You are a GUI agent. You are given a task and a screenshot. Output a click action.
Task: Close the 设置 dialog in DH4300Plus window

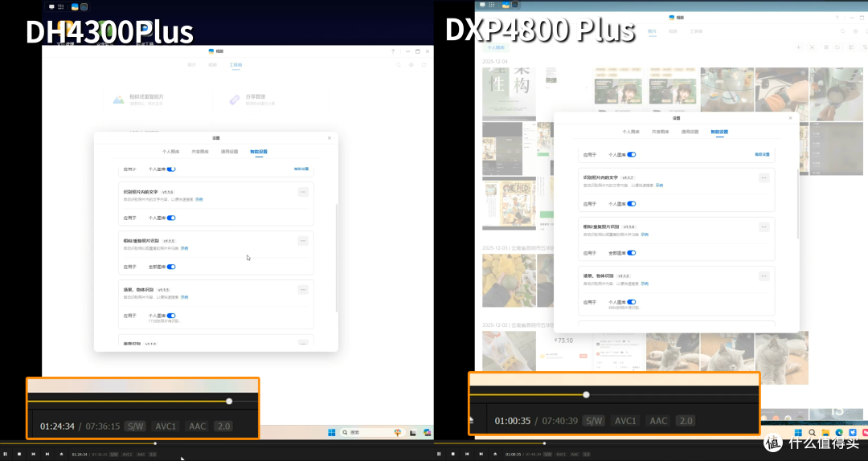click(x=330, y=138)
